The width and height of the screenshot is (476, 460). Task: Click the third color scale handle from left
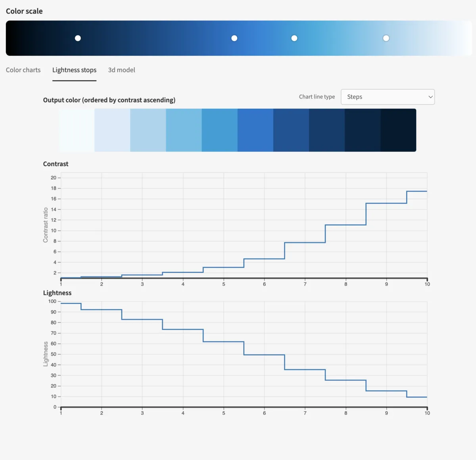point(294,38)
